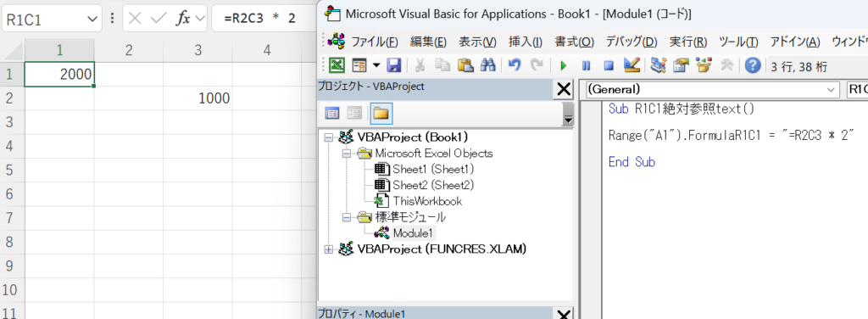Select Excel cell containing 2000

pos(59,74)
